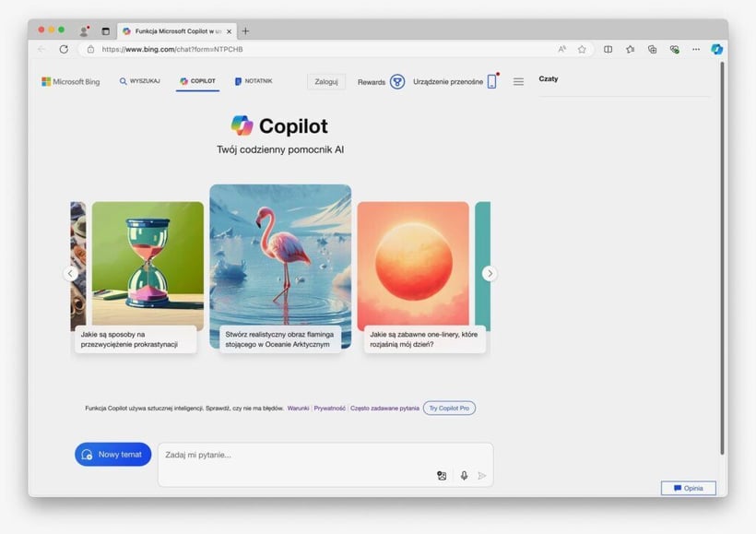
Task: Open the Warunki link
Action: click(298, 408)
